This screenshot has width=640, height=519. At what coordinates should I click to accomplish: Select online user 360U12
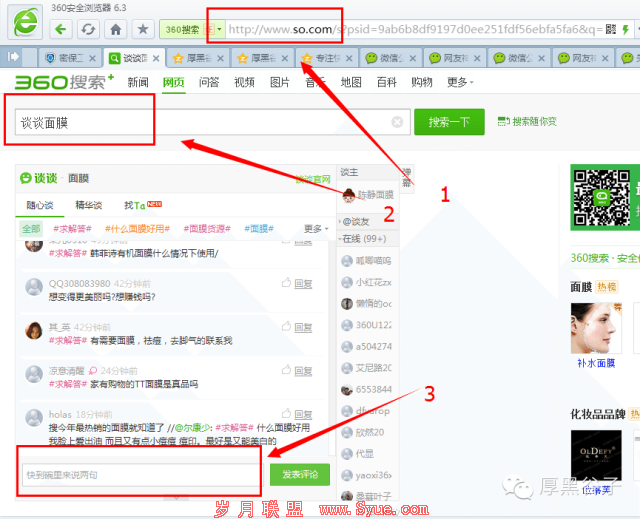pos(367,325)
